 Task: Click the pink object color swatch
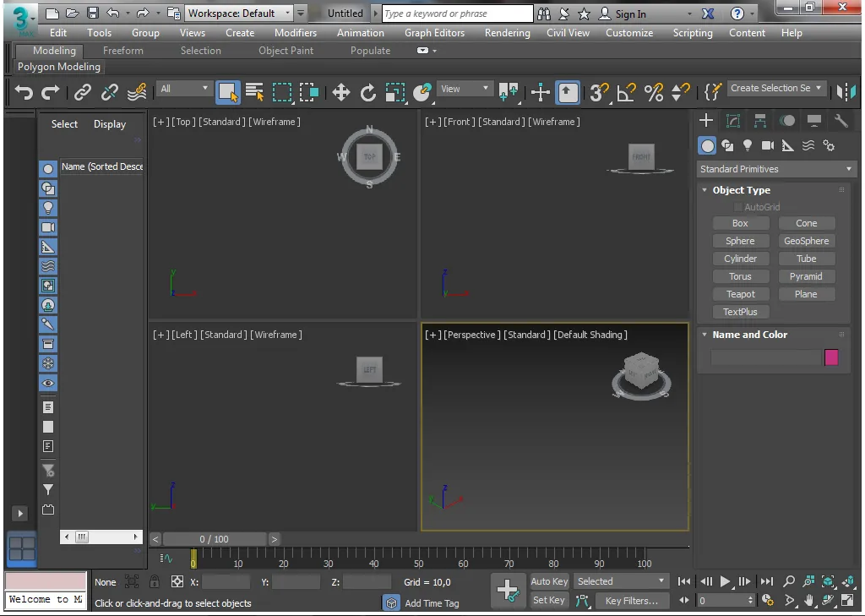tap(831, 357)
